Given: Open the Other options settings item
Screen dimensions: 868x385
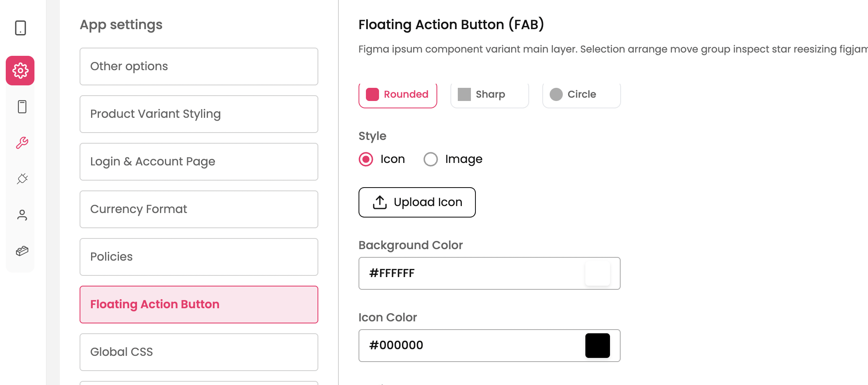Looking at the screenshot, I should coord(199,66).
